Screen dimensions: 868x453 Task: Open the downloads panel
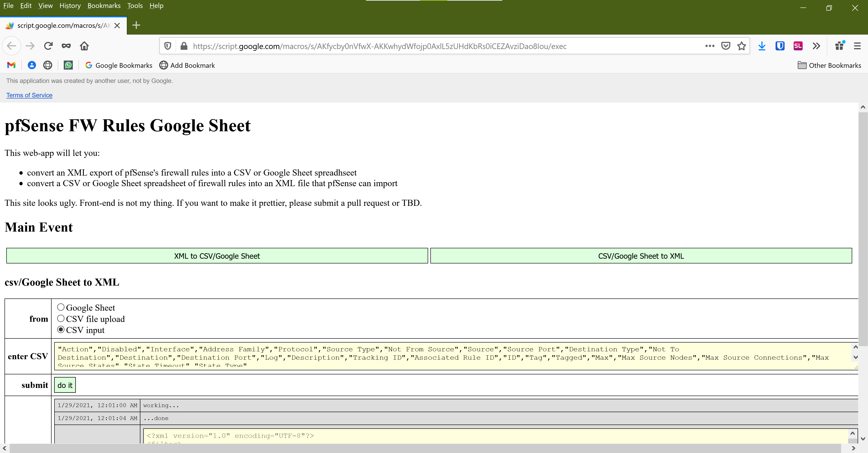click(x=762, y=46)
